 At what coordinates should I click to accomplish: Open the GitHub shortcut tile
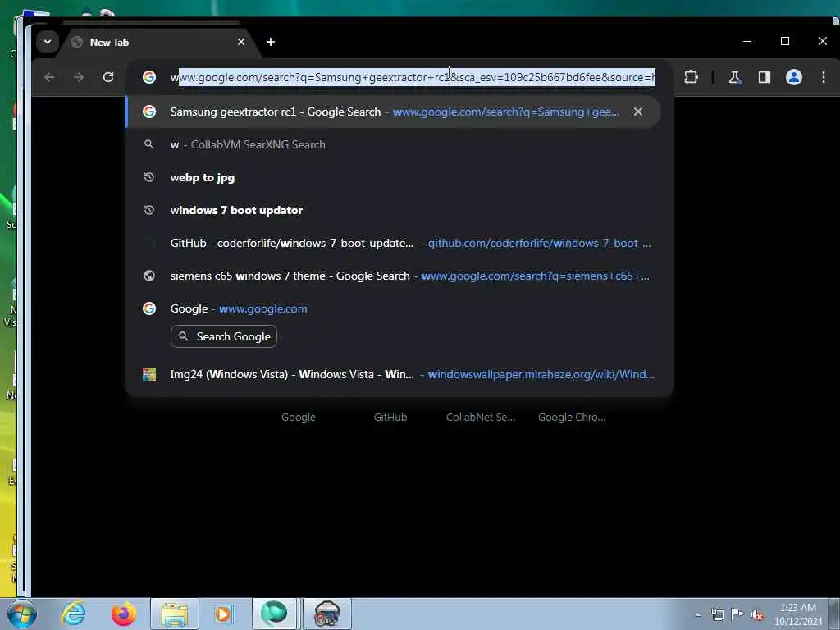pyautogui.click(x=390, y=418)
